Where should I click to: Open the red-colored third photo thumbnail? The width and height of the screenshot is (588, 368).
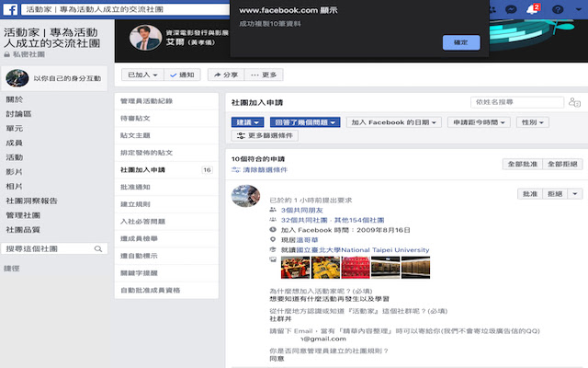(356, 268)
